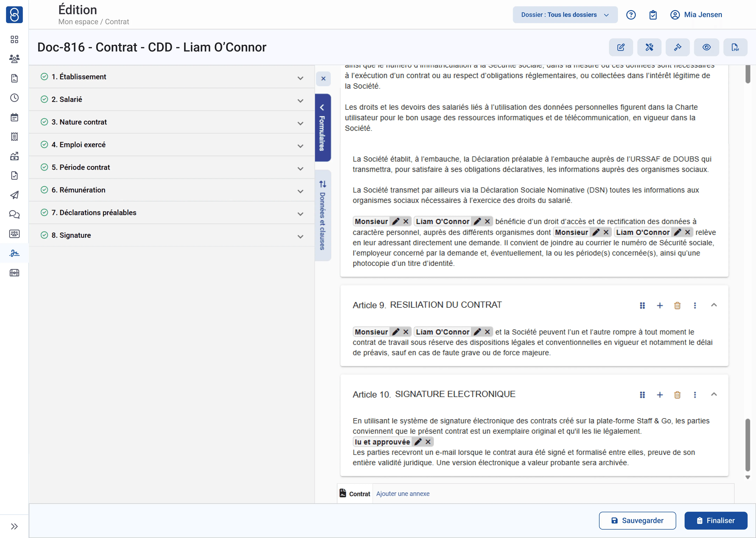This screenshot has width=756, height=538.
Task: Edit the 'lu et approuvée' field tag
Action: click(x=418, y=442)
